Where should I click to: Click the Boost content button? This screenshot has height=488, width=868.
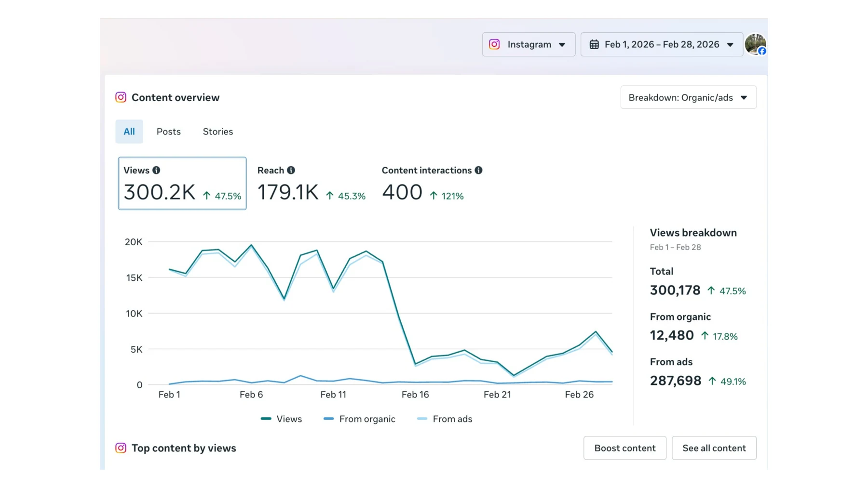624,448
